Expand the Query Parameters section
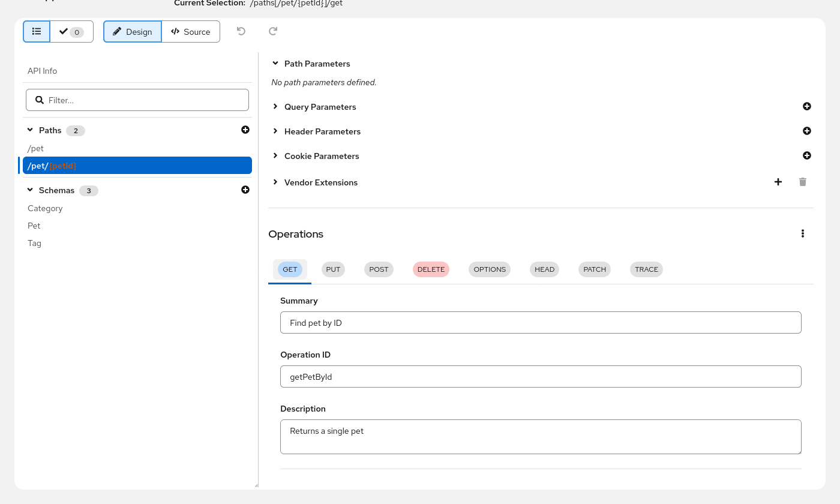Screen dimensions: 840x504 click(x=275, y=106)
